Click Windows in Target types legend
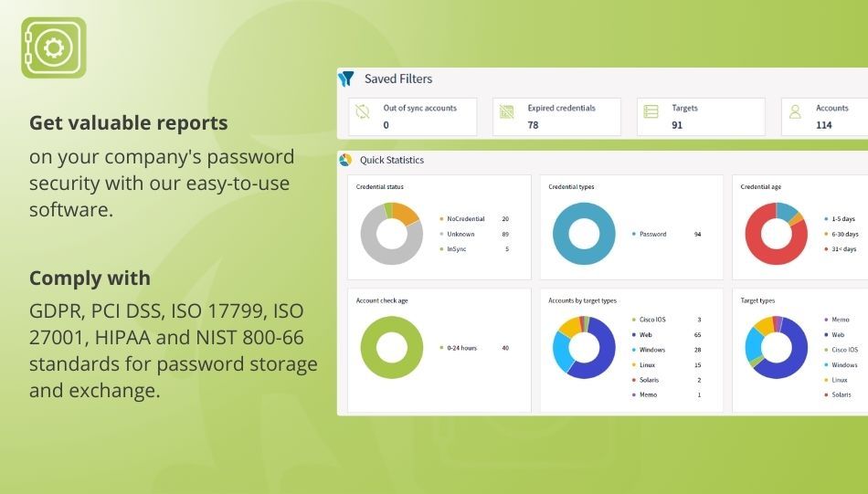This screenshot has height=494, width=868. click(x=841, y=365)
